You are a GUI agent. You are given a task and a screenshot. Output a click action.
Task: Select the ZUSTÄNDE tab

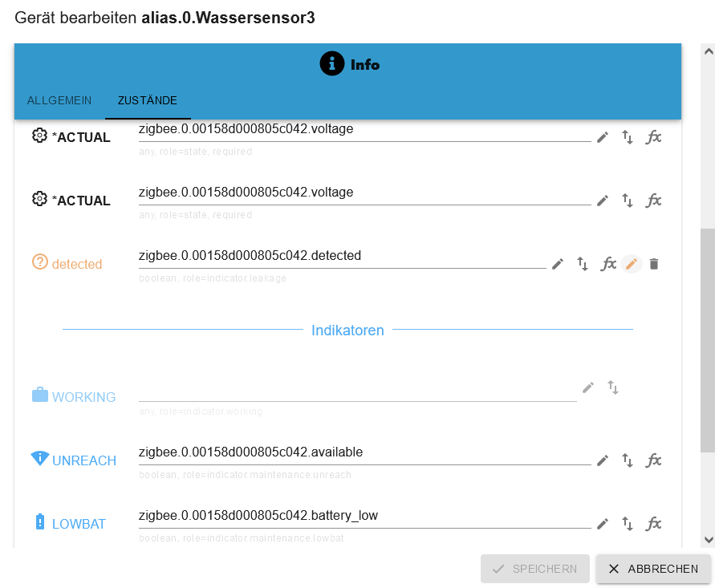pos(148,101)
